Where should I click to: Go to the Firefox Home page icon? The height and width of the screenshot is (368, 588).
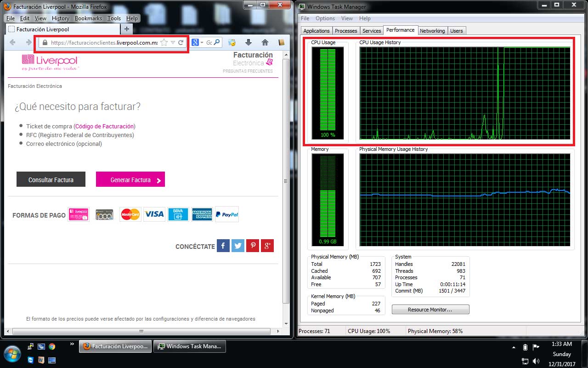pyautogui.click(x=265, y=42)
